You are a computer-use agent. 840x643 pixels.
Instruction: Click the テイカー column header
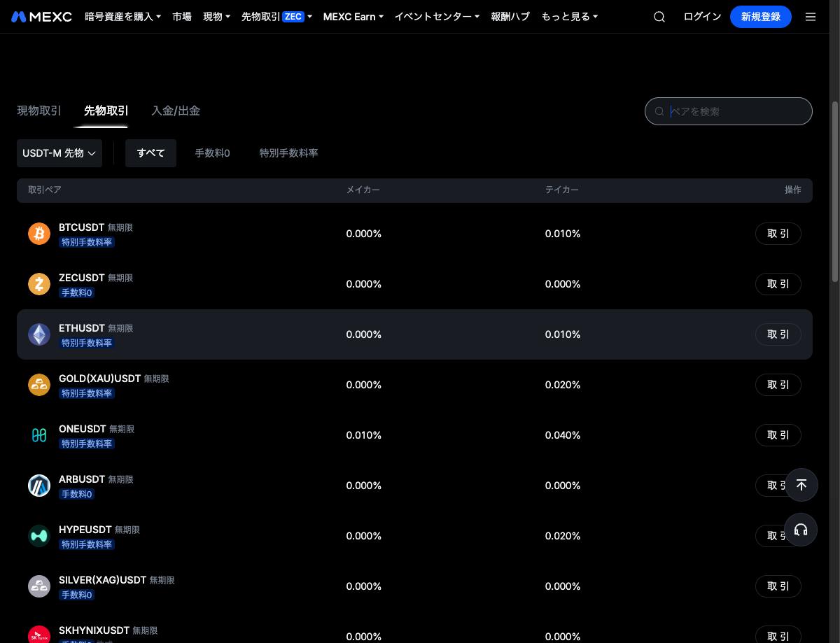pos(562,190)
